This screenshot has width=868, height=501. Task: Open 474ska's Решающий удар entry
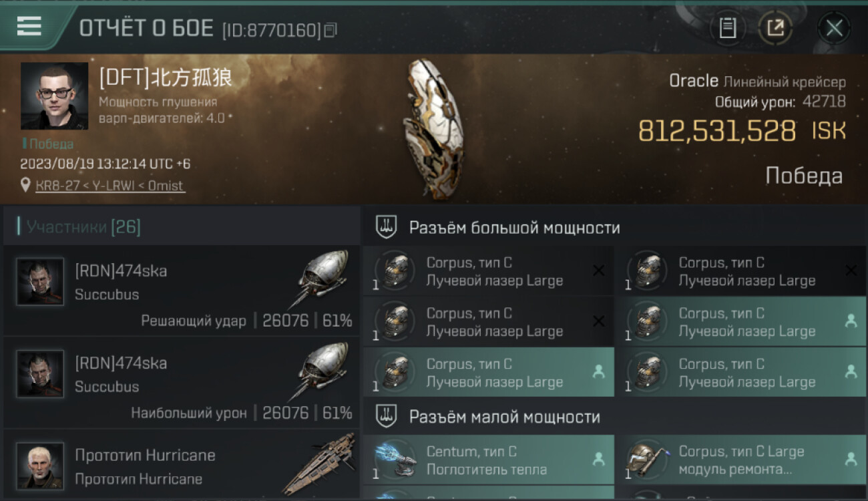[182, 291]
